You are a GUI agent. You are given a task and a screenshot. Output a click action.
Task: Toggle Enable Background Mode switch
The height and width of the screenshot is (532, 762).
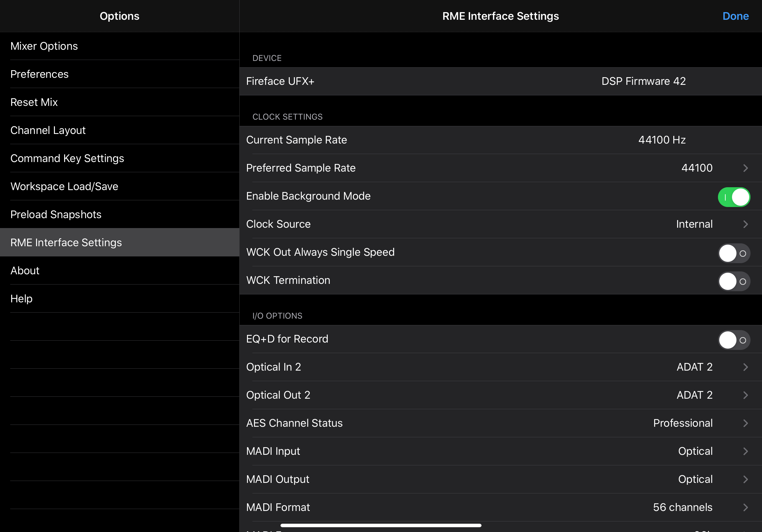click(x=734, y=197)
